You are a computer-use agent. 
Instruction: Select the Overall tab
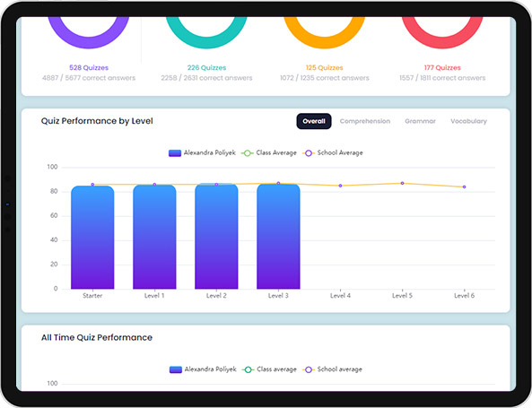(314, 121)
